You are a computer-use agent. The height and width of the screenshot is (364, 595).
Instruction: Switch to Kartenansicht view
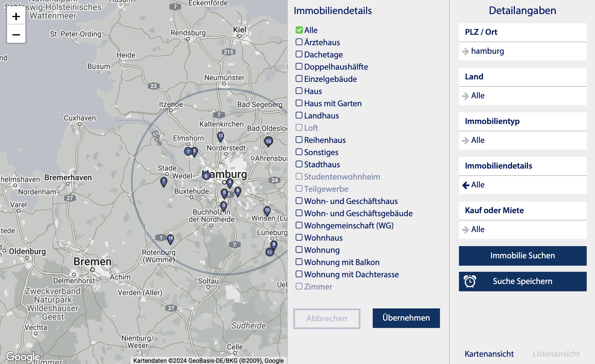[489, 354]
